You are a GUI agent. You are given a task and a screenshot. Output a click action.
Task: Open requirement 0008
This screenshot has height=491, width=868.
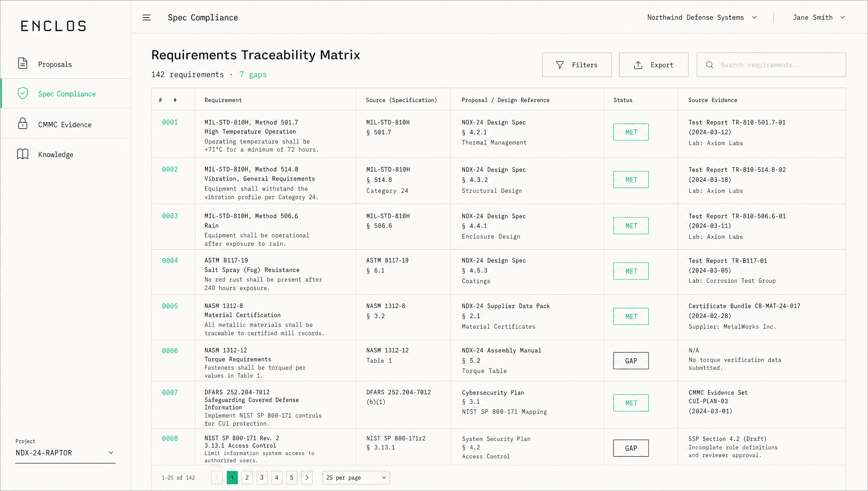[x=170, y=438]
